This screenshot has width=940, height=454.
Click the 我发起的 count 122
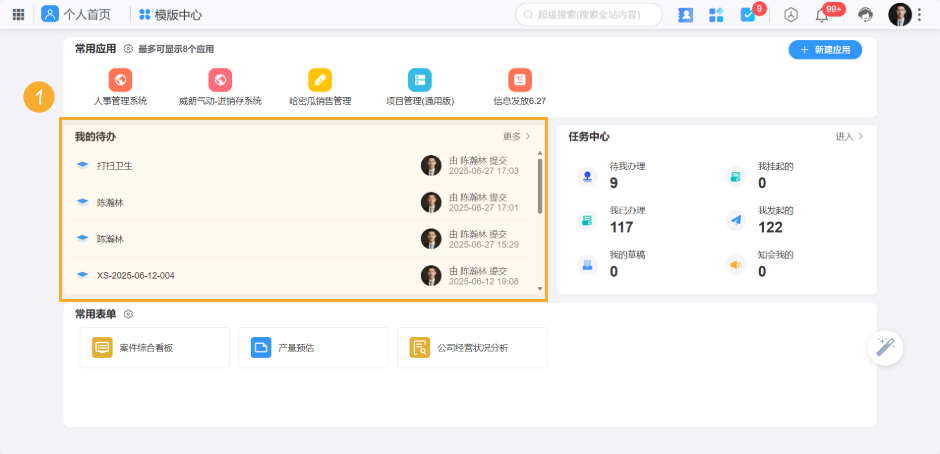tap(770, 227)
